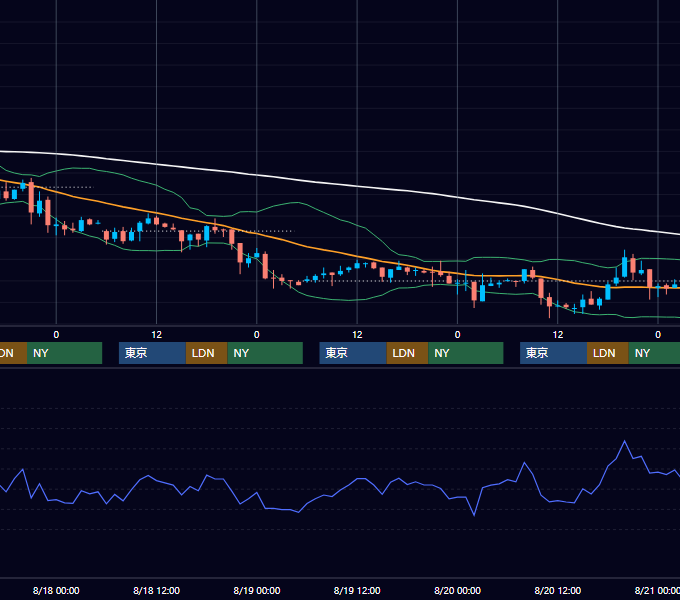The height and width of the screenshot is (600, 680).
Task: Click the highest peak of the blue oscillator line
Action: tap(624, 441)
